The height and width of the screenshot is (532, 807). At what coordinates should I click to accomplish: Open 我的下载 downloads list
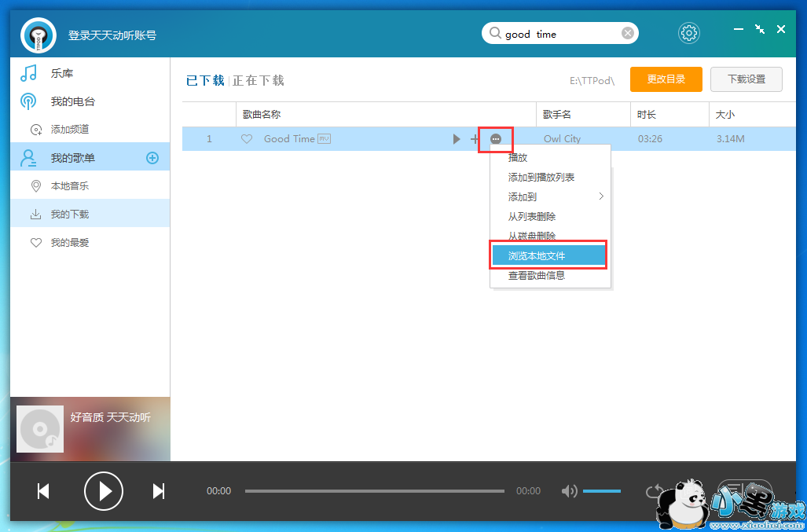click(90, 214)
